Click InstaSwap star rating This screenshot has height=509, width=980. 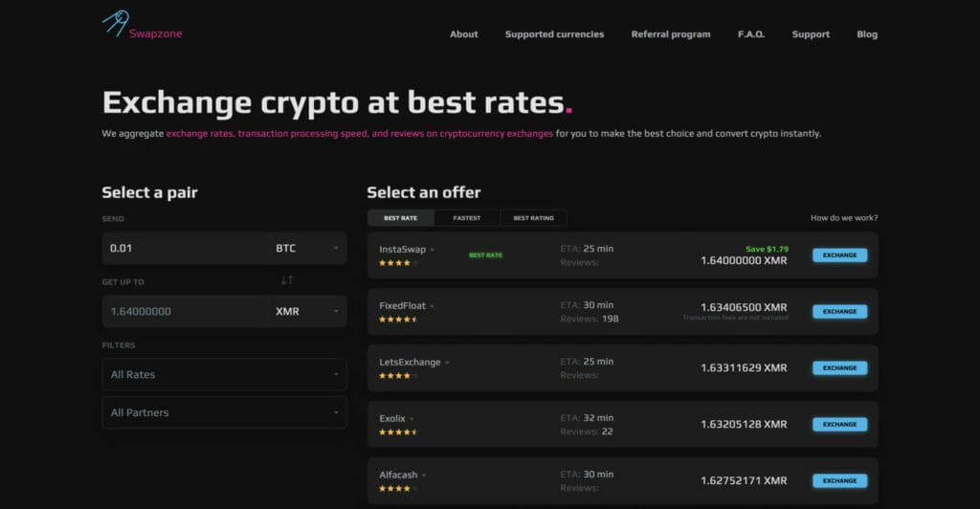click(x=398, y=263)
